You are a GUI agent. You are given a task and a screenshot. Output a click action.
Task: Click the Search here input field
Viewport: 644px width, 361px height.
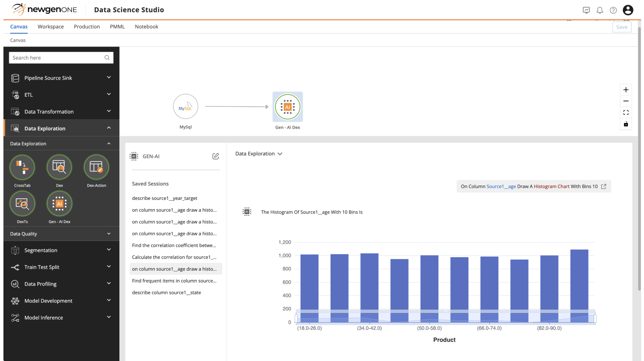[x=57, y=58]
